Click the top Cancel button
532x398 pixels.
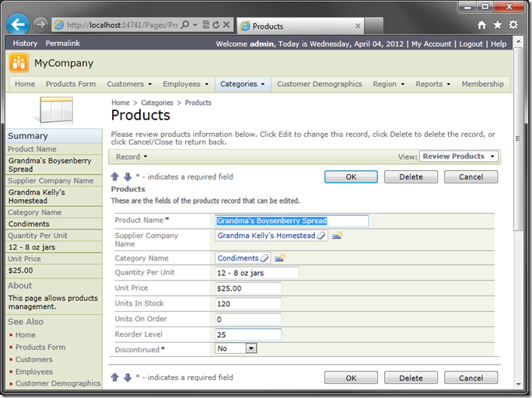coord(471,176)
